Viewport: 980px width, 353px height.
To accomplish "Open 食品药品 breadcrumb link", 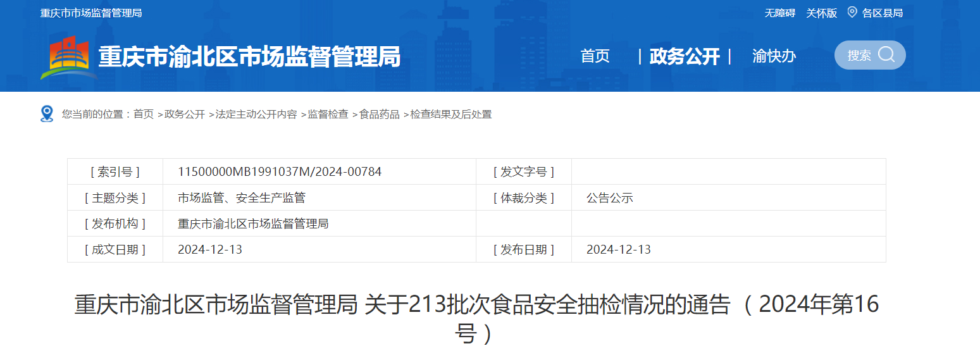I will tap(380, 115).
